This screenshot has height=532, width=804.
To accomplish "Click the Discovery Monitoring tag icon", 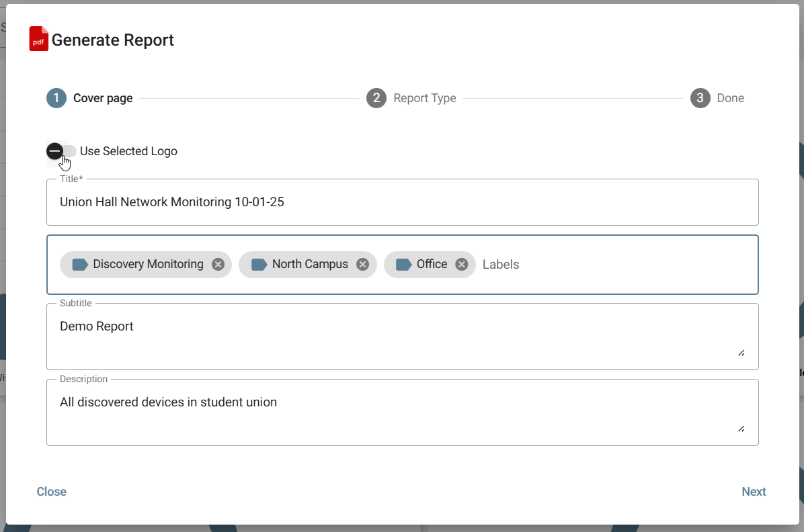I will point(80,265).
